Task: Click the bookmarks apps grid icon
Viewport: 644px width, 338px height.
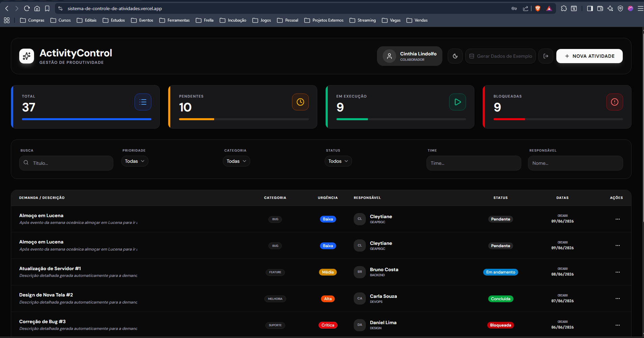Action: pos(7,20)
